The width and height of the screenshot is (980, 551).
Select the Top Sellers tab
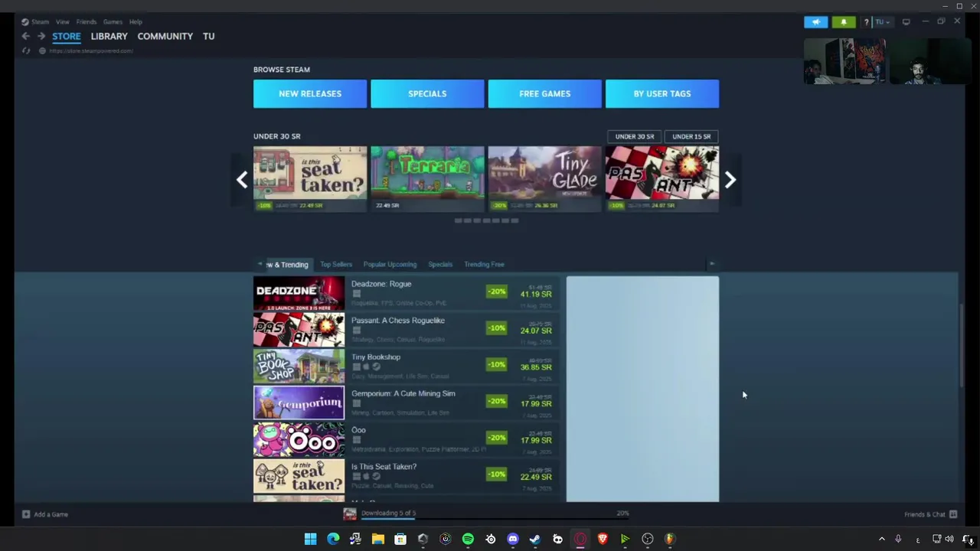pos(336,265)
